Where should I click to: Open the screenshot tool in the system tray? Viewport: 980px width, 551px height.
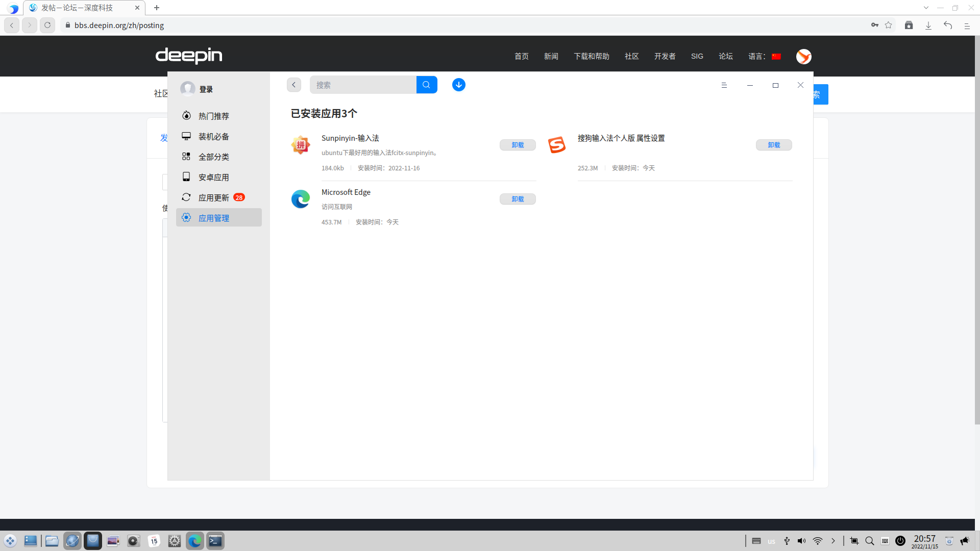pos(853,541)
